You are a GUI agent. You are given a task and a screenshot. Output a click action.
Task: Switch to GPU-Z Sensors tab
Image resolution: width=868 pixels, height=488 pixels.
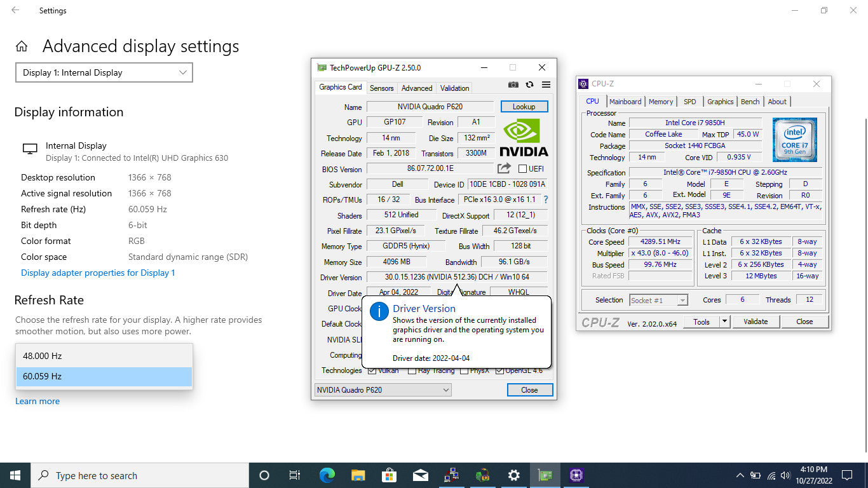[382, 88]
